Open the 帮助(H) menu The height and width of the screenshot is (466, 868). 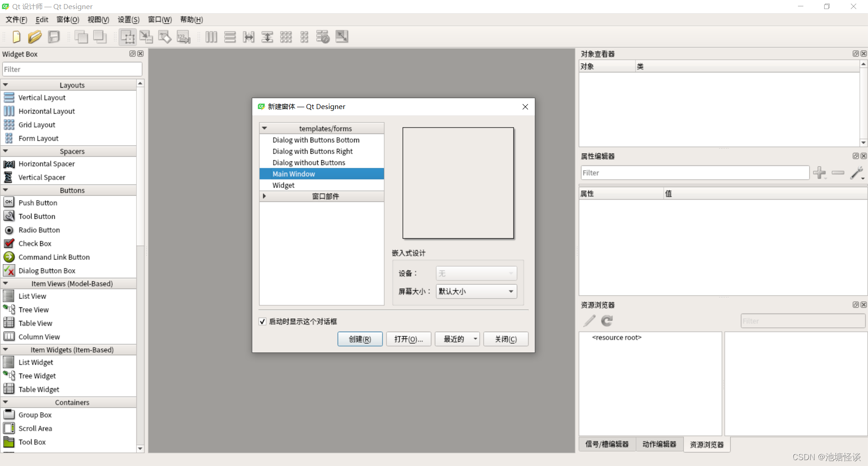(192, 19)
